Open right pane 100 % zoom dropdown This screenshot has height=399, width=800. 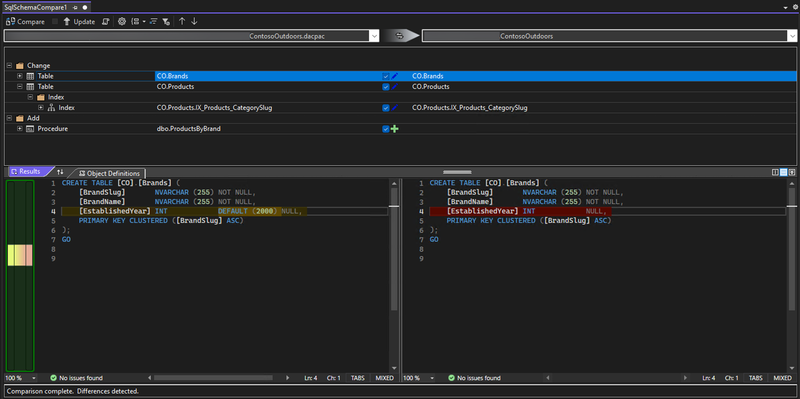[x=432, y=378]
